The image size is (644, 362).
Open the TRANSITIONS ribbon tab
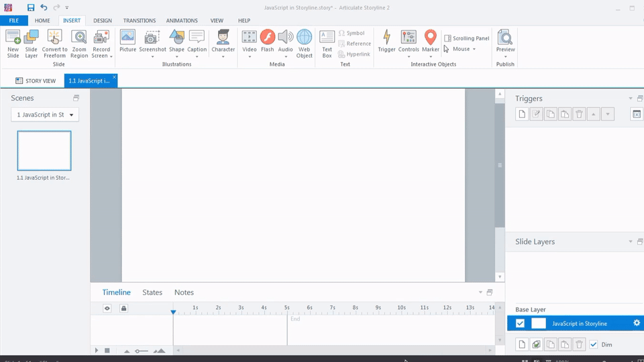140,21
